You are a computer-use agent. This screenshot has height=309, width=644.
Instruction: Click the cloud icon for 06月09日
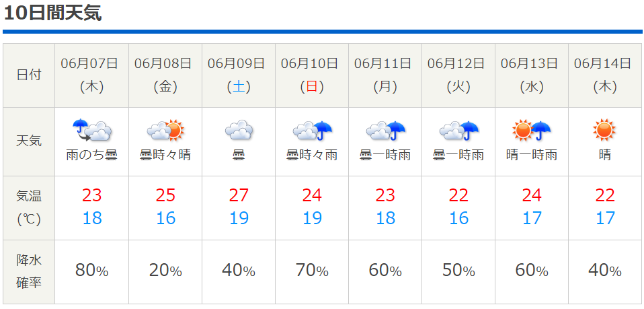point(239,131)
